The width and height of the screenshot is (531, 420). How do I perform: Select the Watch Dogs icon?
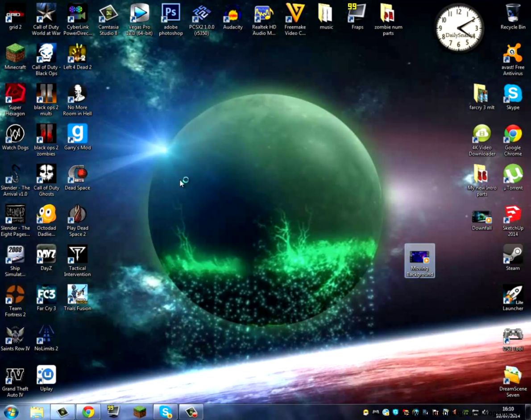pos(15,137)
